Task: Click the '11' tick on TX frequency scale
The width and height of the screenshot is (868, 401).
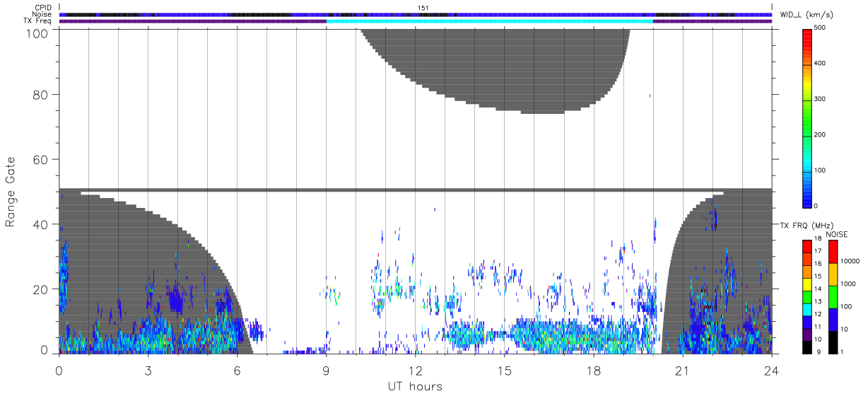Action: [819, 327]
